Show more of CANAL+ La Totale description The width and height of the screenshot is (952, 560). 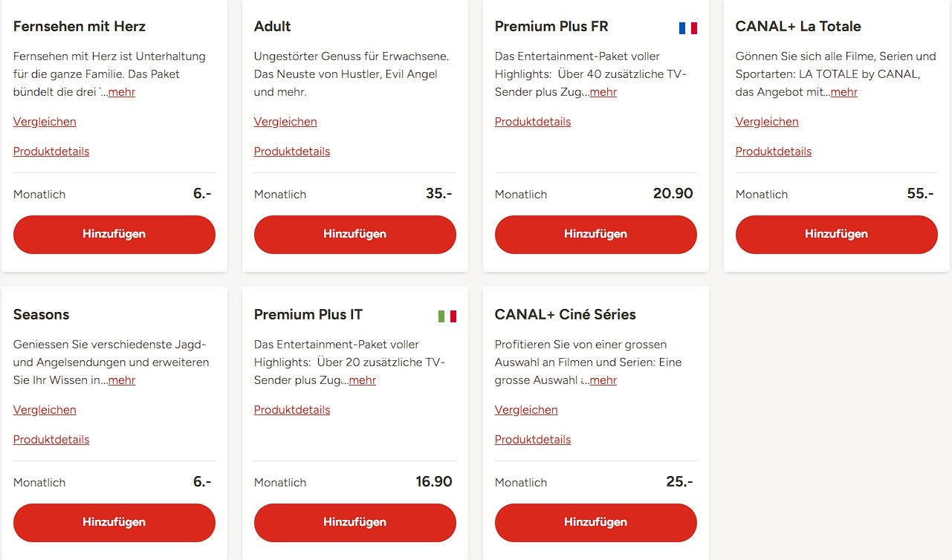844,92
